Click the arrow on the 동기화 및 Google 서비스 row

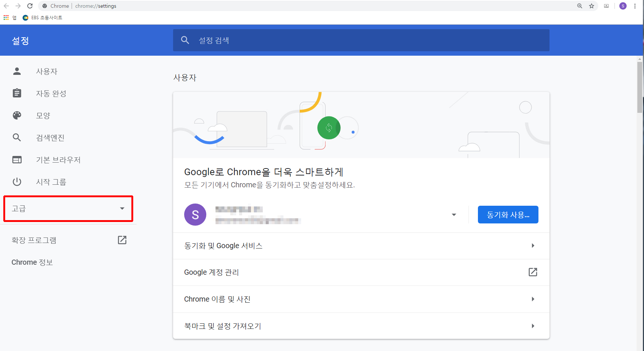click(x=533, y=246)
